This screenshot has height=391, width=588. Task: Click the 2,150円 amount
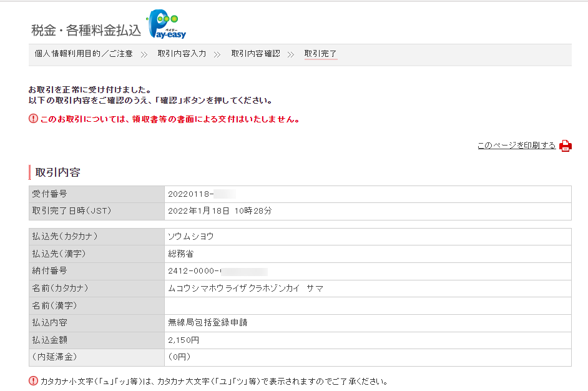click(x=184, y=340)
